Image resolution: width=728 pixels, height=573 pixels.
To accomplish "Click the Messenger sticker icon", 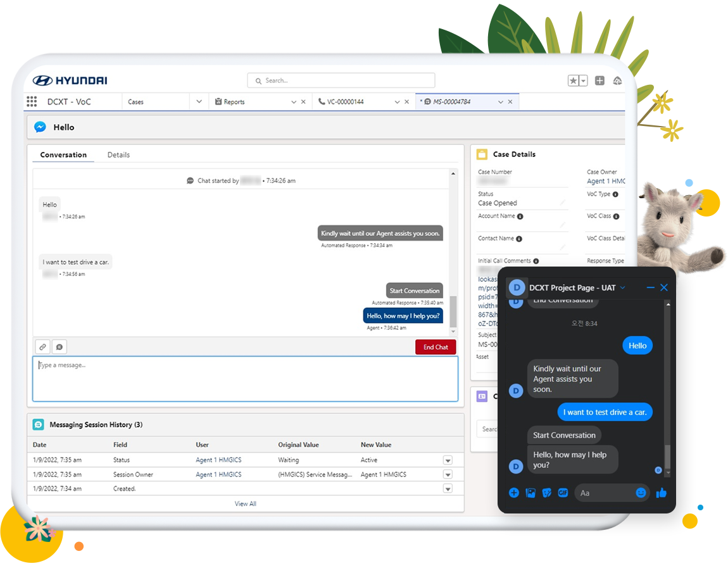I will point(547,493).
